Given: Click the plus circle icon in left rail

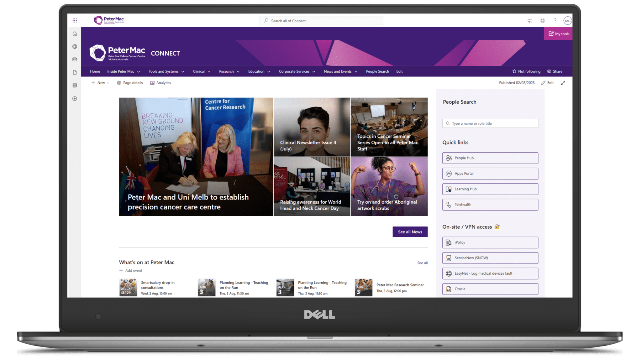Looking at the screenshot, I should (75, 99).
